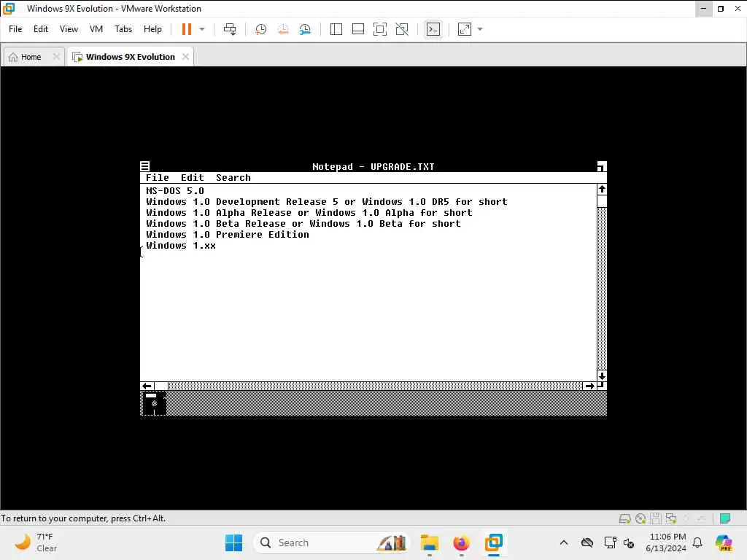Click the stretch guest display icon
The width and height of the screenshot is (747, 560).
(x=465, y=29)
